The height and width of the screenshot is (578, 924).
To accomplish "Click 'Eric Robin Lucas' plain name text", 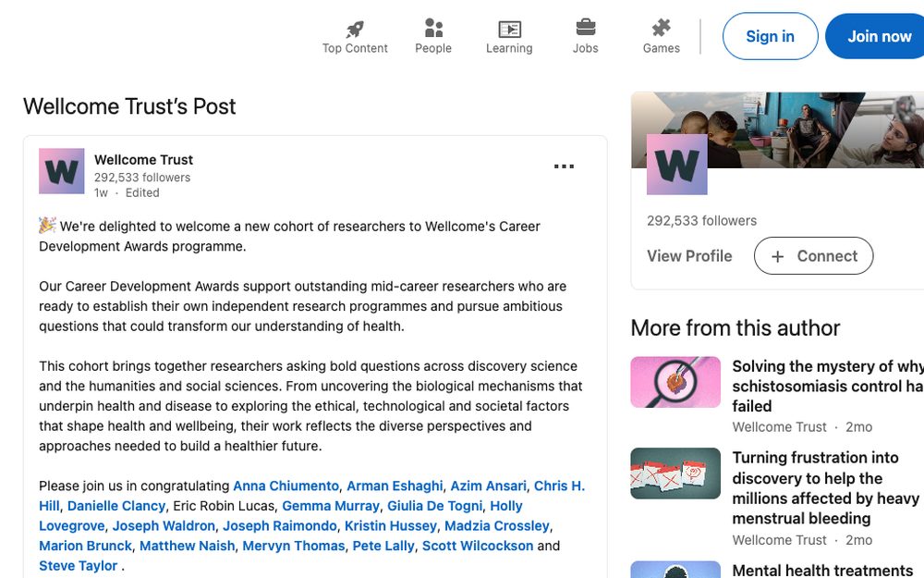I will [224, 506].
